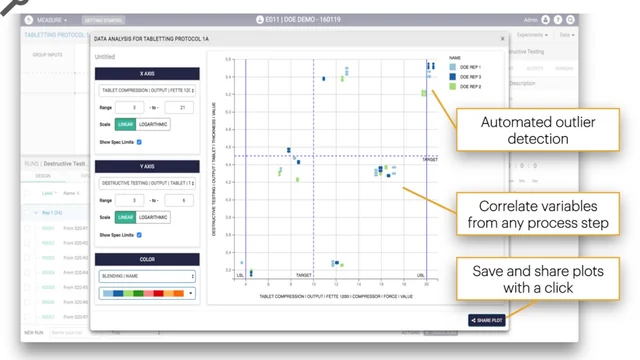Viewport: 640px width, 360px height.
Task: Open the Y axis Destructive Testing dropdown
Action: 147,183
